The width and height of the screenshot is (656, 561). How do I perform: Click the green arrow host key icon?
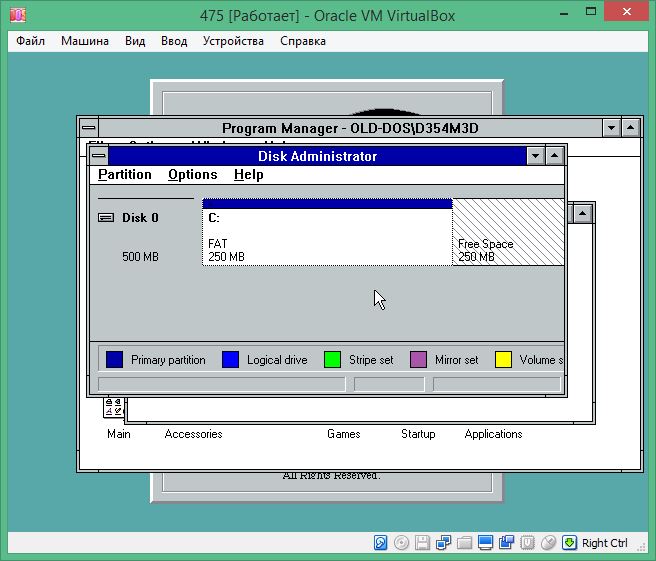click(x=569, y=543)
